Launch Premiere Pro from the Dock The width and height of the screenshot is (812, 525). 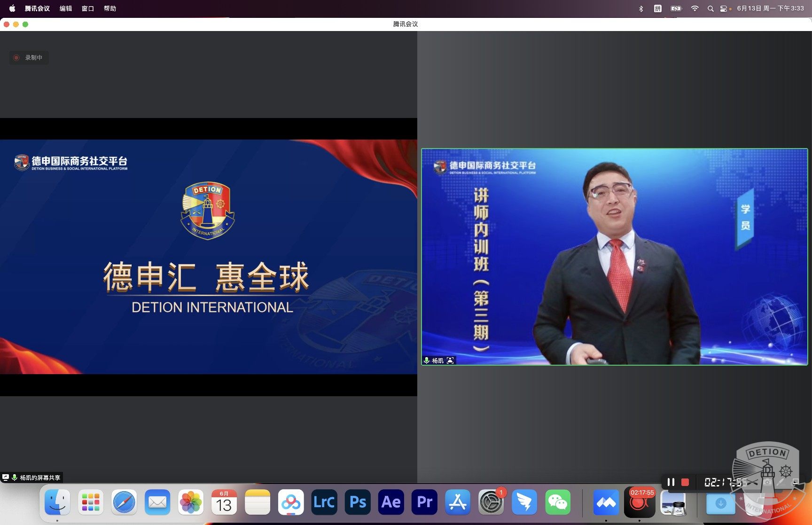coord(424,502)
